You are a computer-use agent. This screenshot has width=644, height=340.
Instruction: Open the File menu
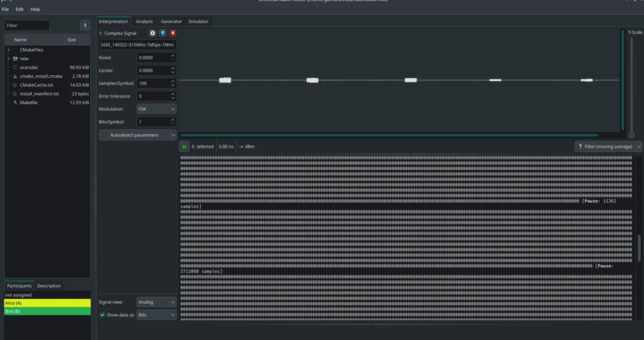(5, 9)
